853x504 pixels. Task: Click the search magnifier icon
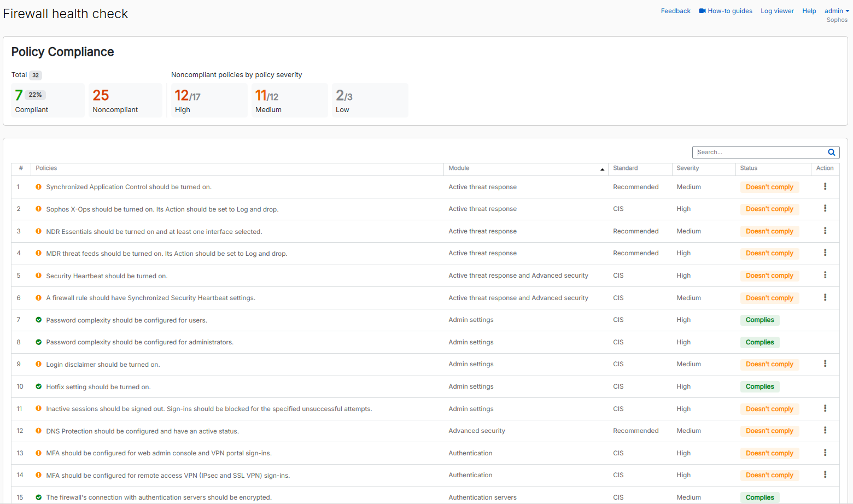tap(831, 153)
